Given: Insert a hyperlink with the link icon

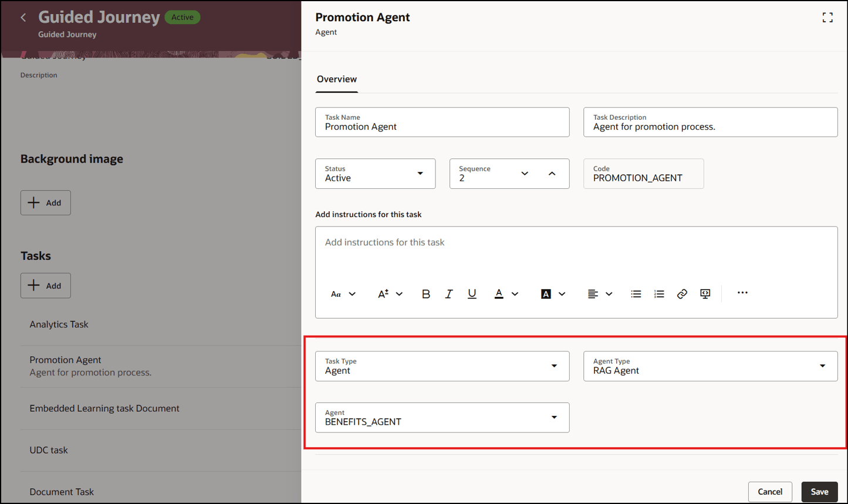Looking at the screenshot, I should click(x=682, y=293).
